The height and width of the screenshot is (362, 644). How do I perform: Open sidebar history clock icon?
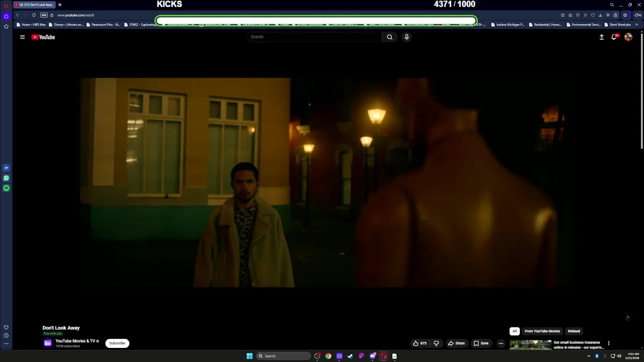click(x=6, y=335)
